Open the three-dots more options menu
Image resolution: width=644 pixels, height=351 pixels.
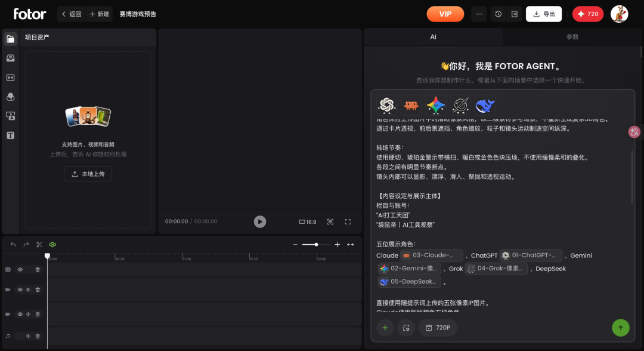click(479, 14)
